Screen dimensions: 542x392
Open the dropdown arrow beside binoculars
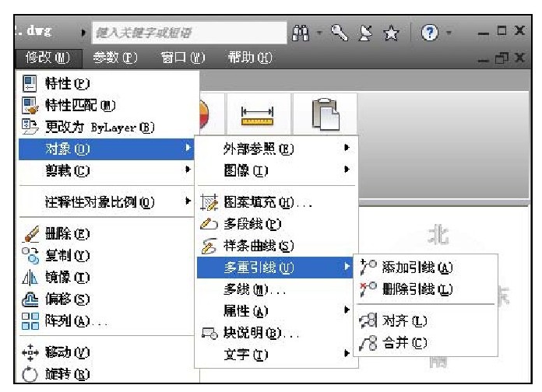(319, 33)
